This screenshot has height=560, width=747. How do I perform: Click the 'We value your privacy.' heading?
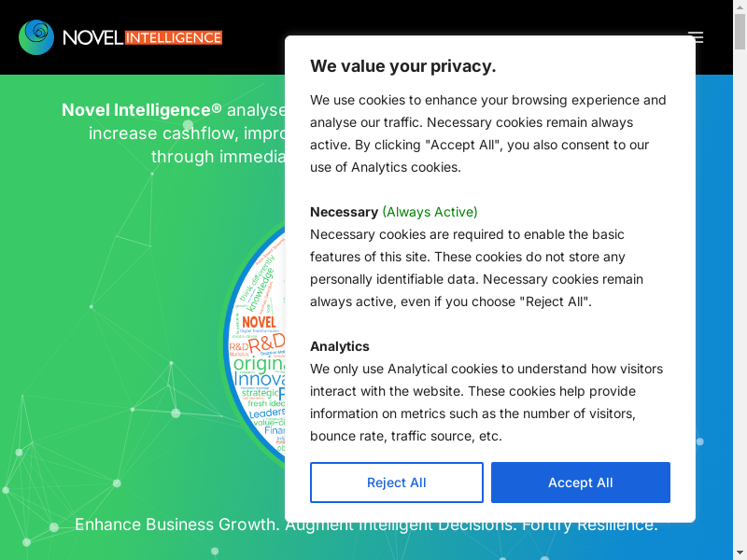pyautogui.click(x=403, y=66)
